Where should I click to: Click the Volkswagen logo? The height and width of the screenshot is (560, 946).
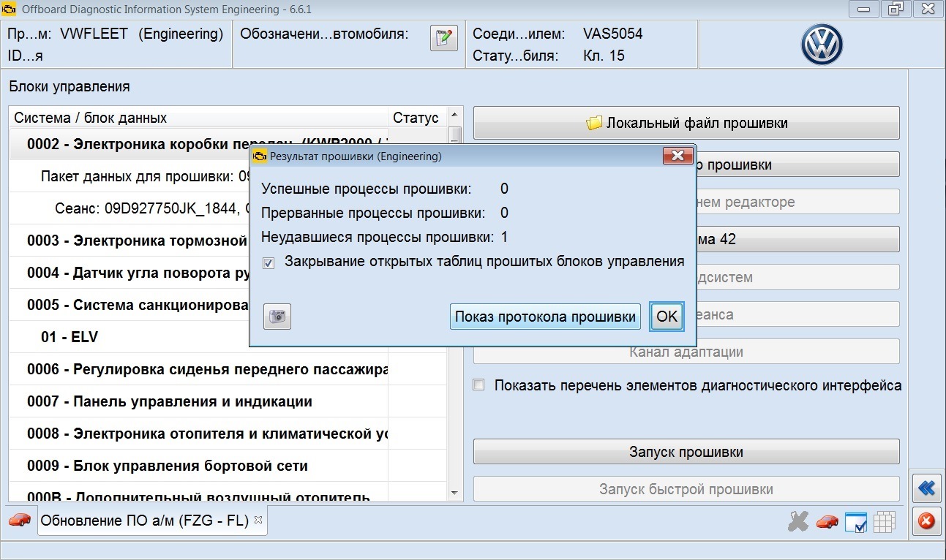[x=822, y=45]
